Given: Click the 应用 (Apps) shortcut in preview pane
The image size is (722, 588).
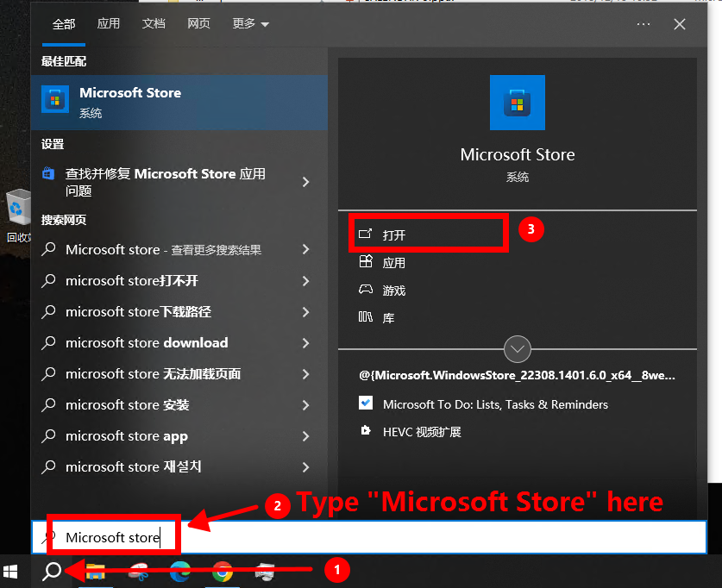Looking at the screenshot, I should pyautogui.click(x=393, y=263).
